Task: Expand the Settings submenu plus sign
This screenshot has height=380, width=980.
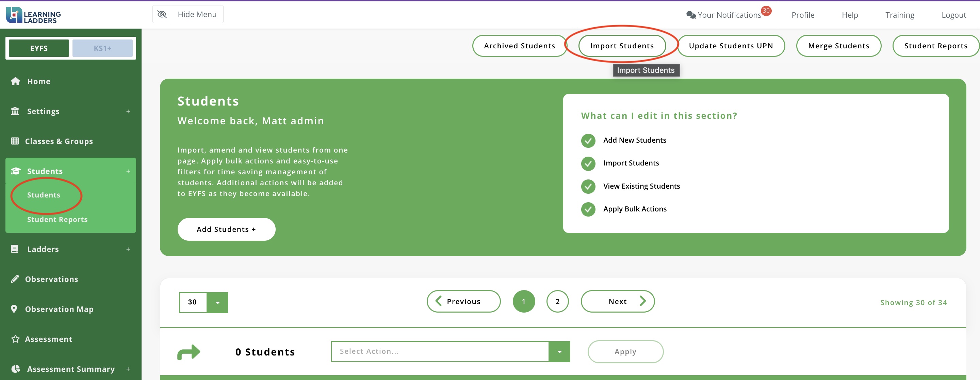Action: pos(128,111)
